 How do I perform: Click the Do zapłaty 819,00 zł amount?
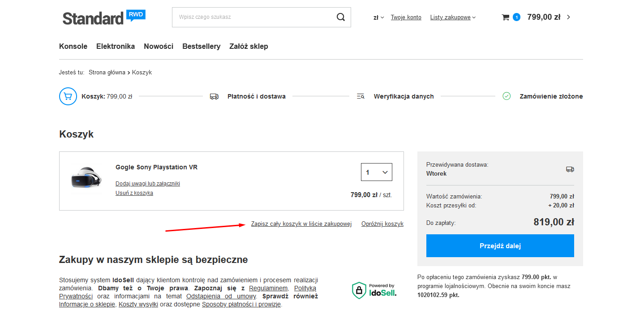click(554, 222)
